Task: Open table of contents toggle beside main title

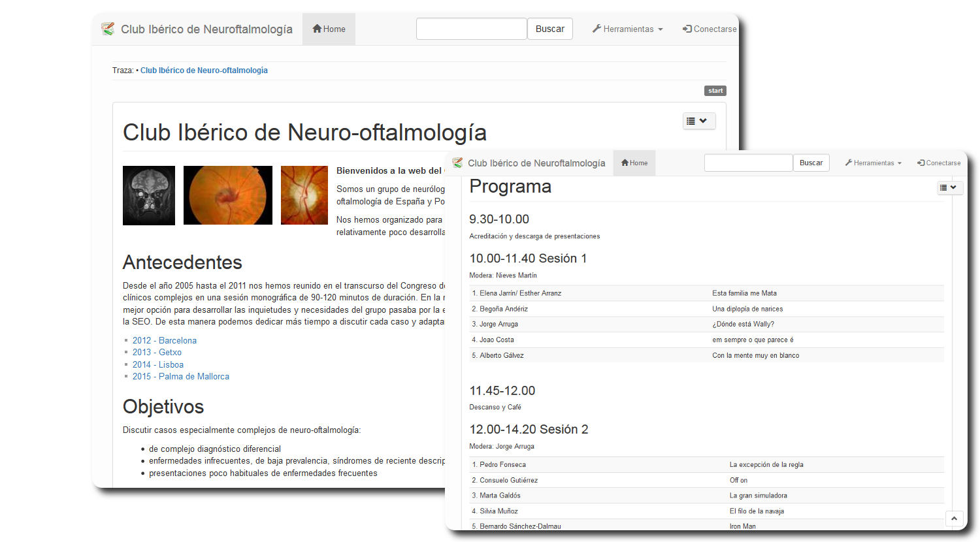Action: tap(698, 121)
